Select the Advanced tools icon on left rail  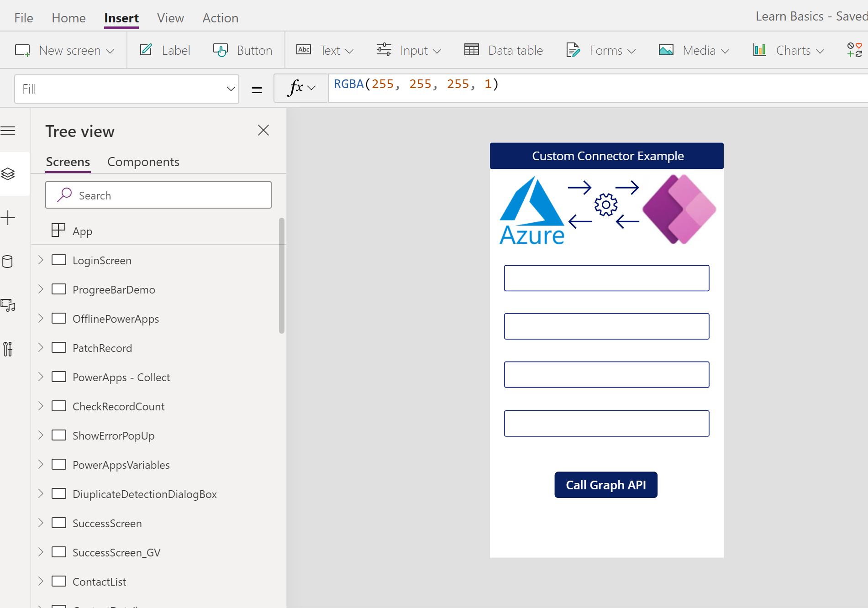8,349
